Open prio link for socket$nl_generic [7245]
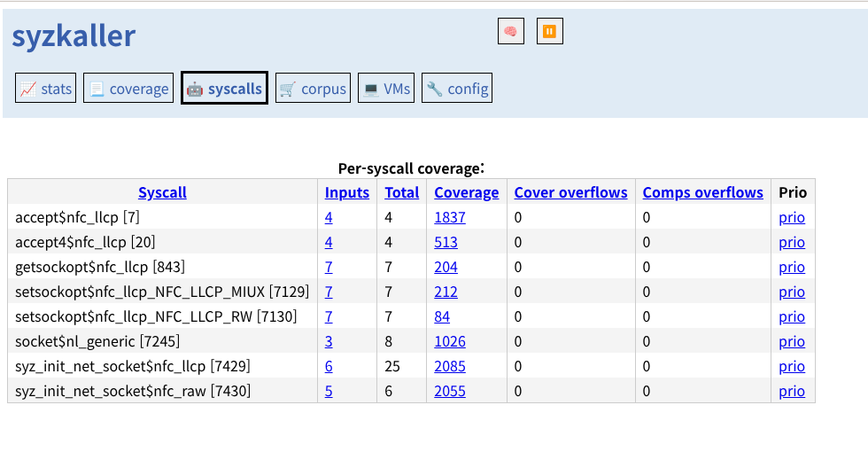The height and width of the screenshot is (452, 868). pos(792,341)
